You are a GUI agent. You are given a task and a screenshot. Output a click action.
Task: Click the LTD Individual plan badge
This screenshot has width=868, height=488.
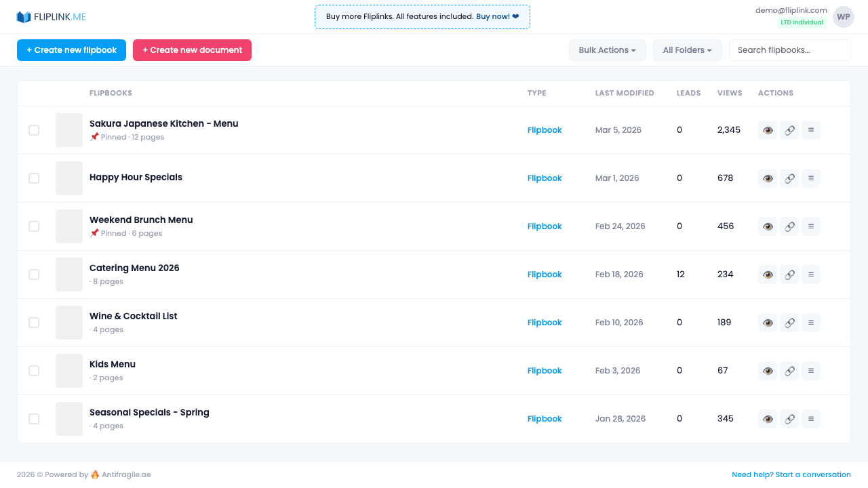click(x=802, y=22)
